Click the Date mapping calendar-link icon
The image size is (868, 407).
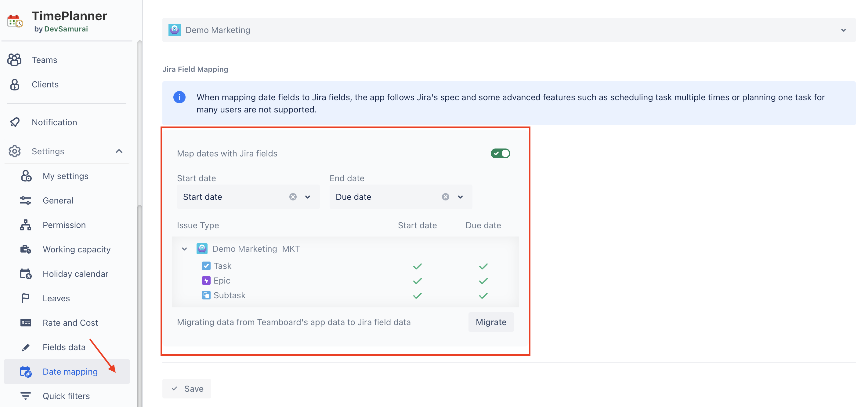click(26, 372)
